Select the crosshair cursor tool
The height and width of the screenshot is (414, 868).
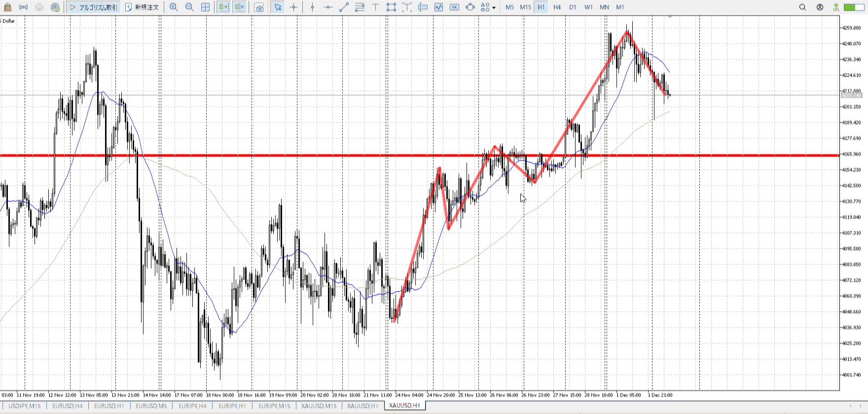[x=294, y=7]
